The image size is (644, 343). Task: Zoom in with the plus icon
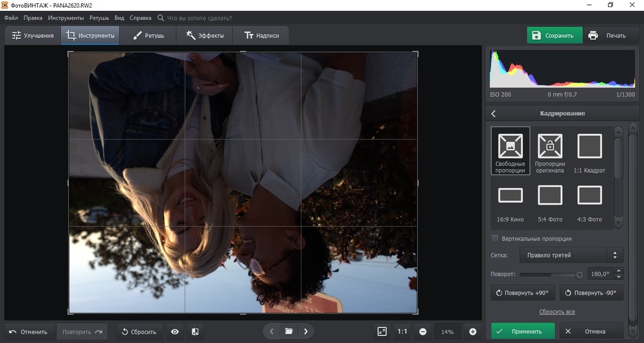pos(473,331)
